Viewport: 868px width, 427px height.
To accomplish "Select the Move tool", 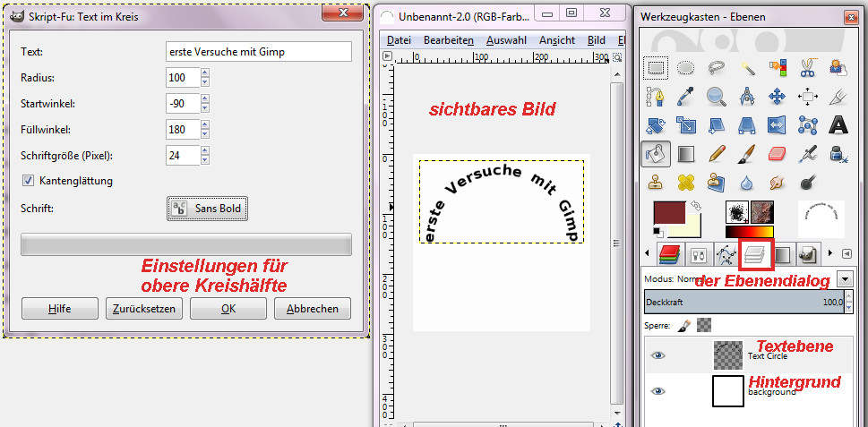I will (778, 97).
